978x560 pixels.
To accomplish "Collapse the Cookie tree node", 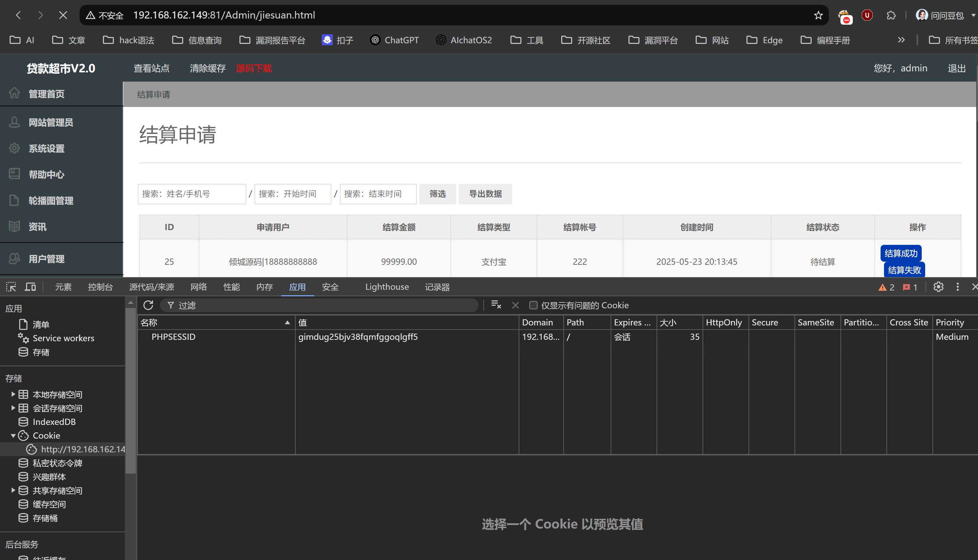I will point(13,436).
